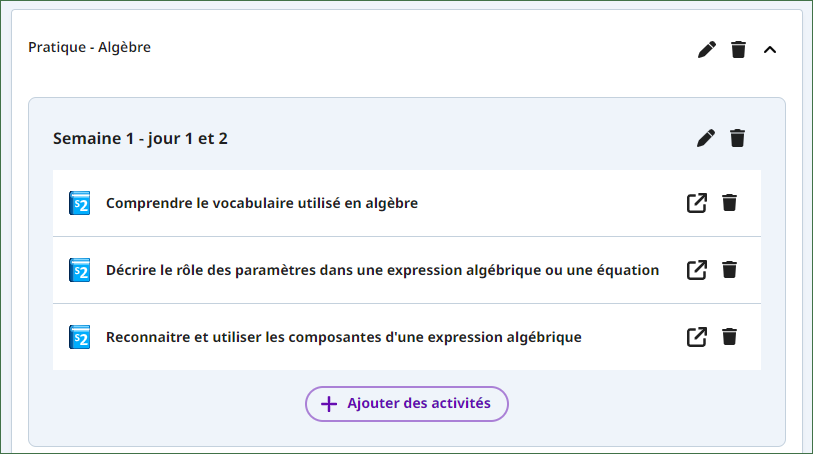Click Ajouter des activités button

click(x=406, y=404)
